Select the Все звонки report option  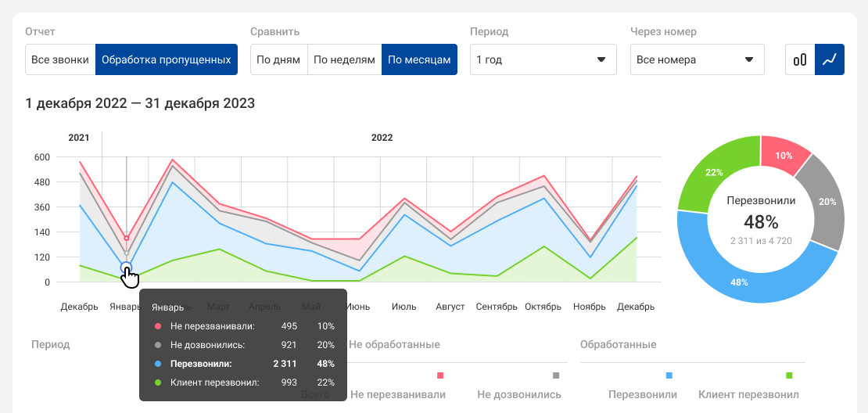pos(60,59)
